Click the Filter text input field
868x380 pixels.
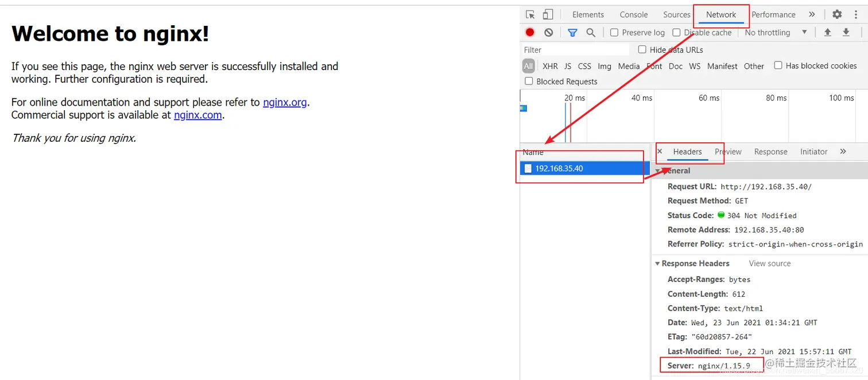pyautogui.click(x=575, y=50)
